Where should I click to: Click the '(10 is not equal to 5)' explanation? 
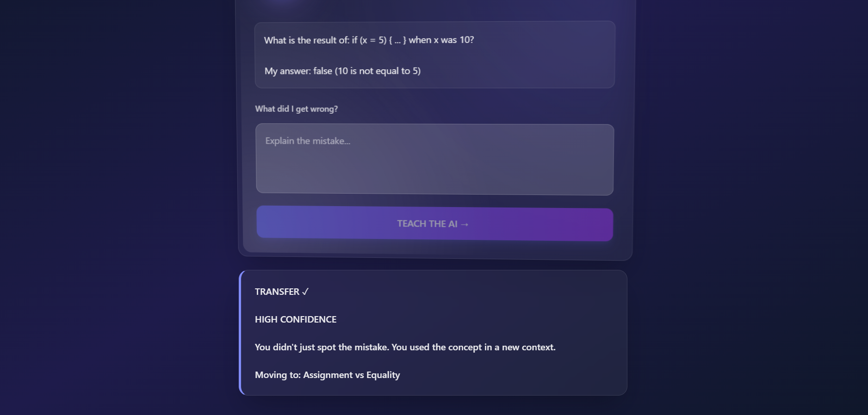coord(378,71)
